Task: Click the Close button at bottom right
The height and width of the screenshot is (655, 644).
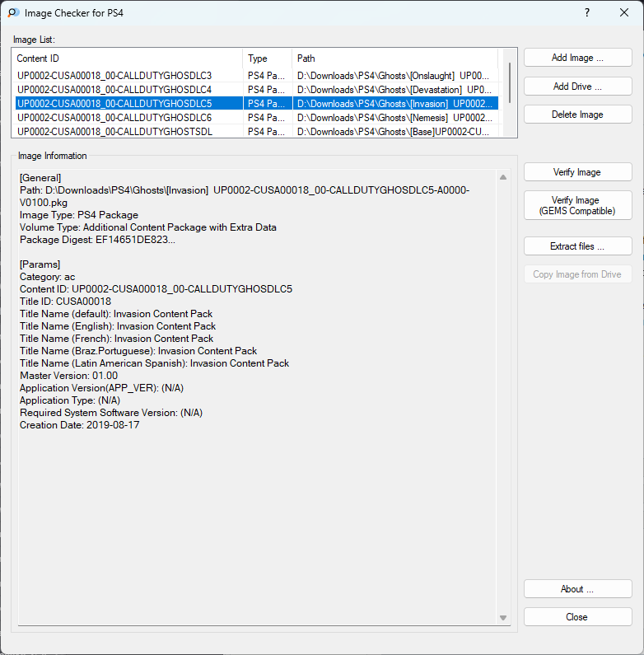Action: (x=577, y=617)
